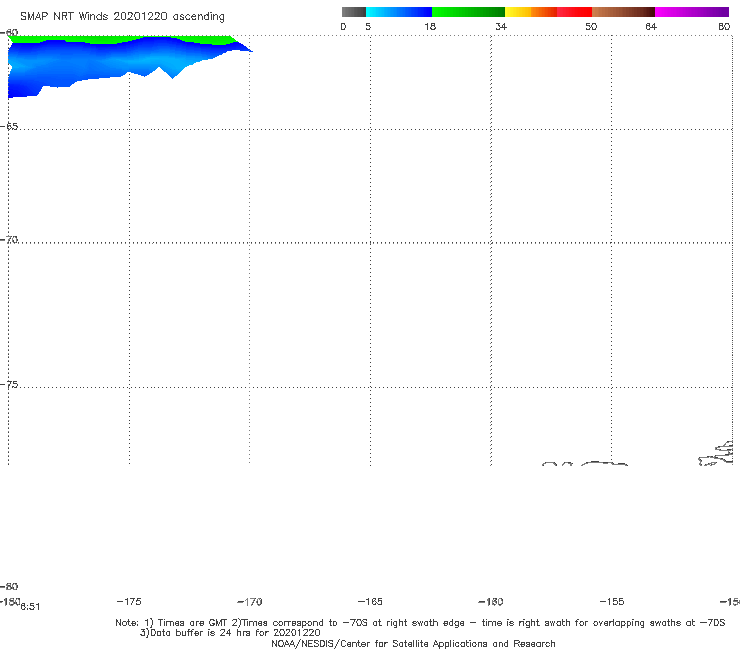Click the latitude label "-70"

tap(9, 240)
